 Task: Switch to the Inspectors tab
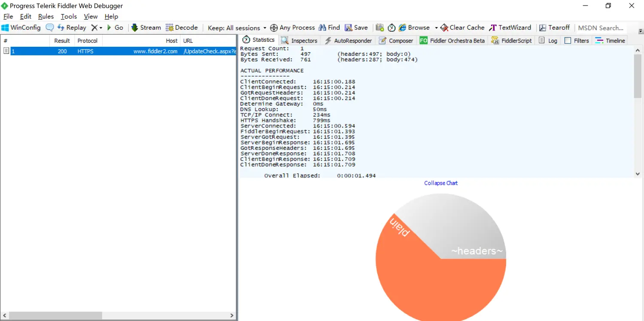click(x=299, y=40)
